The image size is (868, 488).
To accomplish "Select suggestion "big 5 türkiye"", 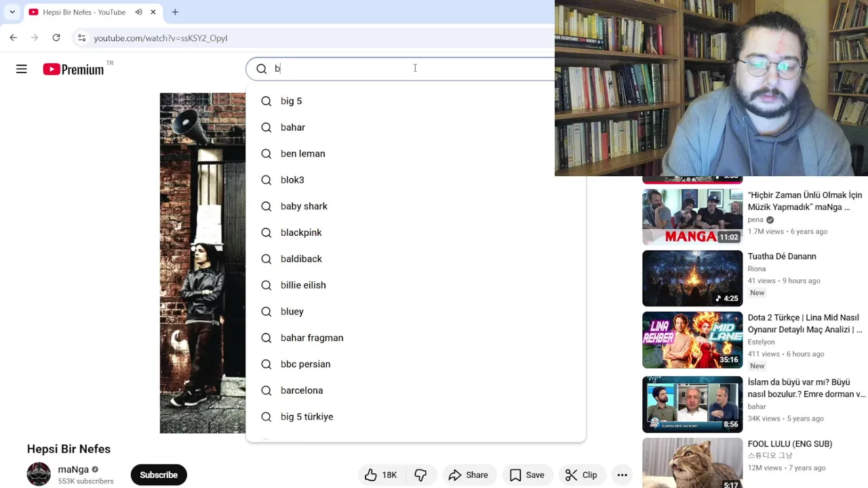I will click(x=416, y=417).
